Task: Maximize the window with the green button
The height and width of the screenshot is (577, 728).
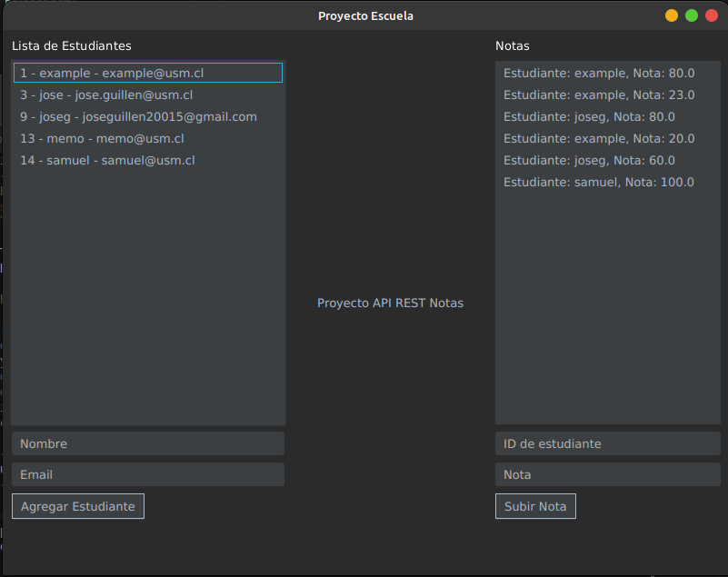Action: point(692,15)
